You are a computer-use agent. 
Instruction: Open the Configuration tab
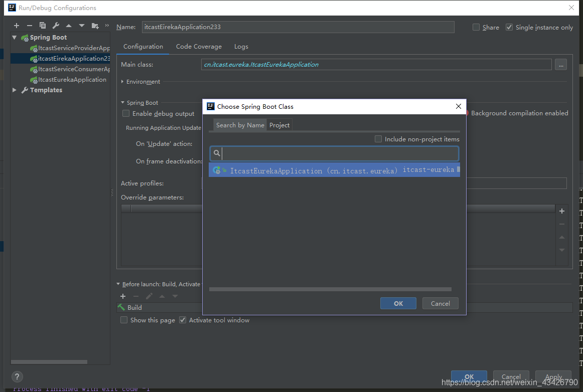coord(143,47)
